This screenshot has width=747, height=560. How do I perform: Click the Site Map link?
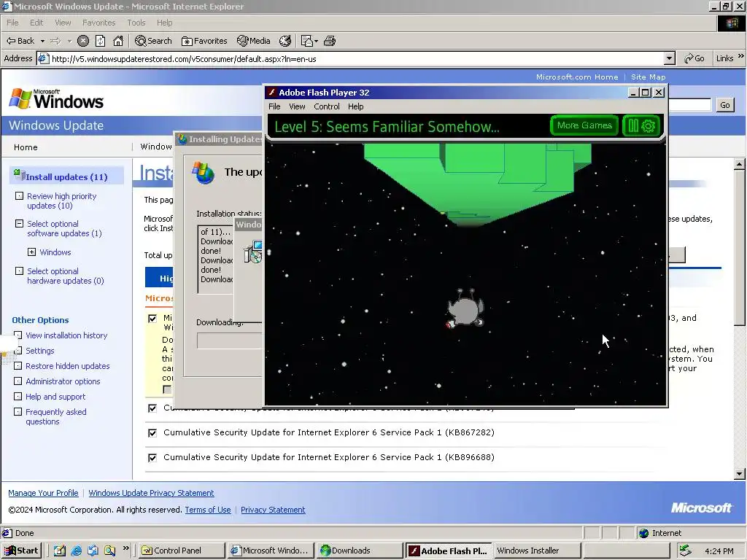648,77
